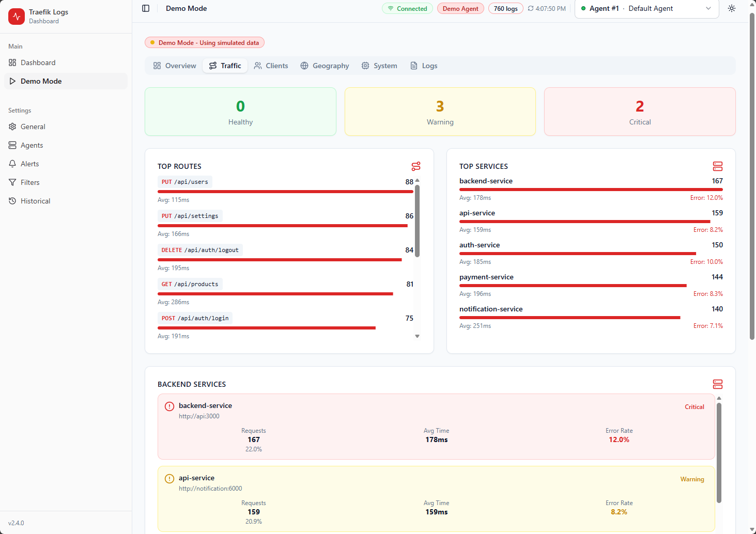Click the refresh icon beside the timestamp
The width and height of the screenshot is (756, 534).
531,9
